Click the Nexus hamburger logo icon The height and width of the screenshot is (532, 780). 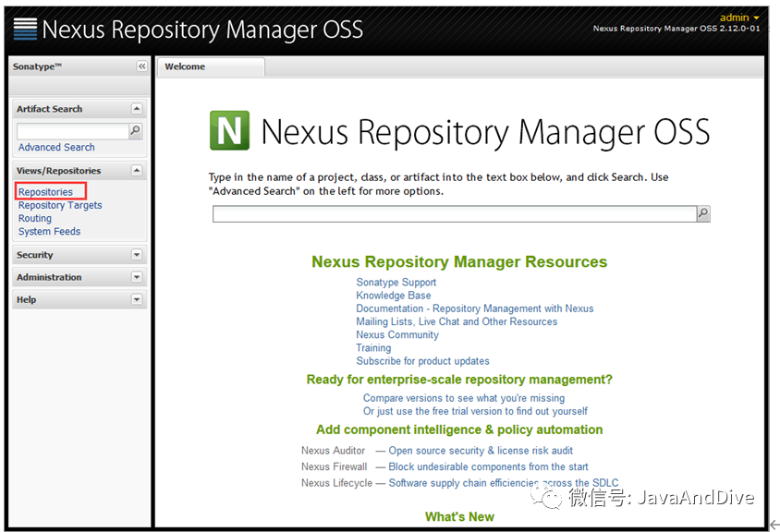click(25, 29)
